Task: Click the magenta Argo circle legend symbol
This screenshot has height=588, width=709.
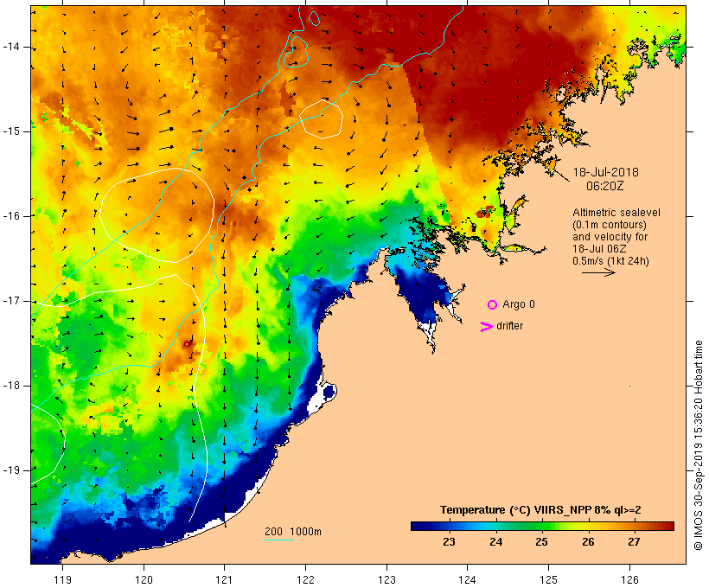Action: pyautogui.click(x=493, y=305)
